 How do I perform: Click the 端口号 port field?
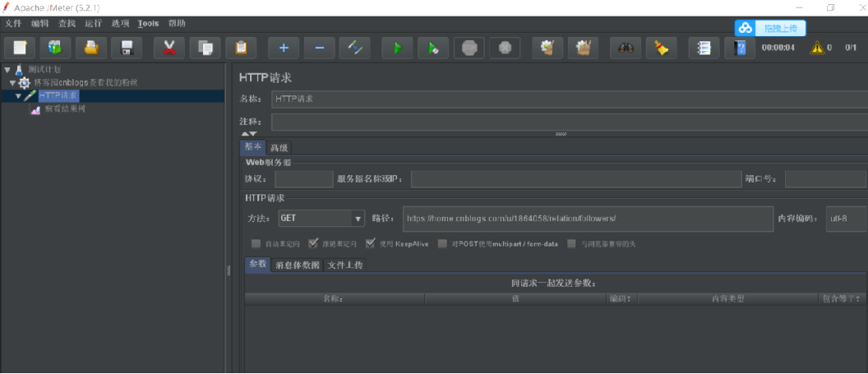click(825, 179)
